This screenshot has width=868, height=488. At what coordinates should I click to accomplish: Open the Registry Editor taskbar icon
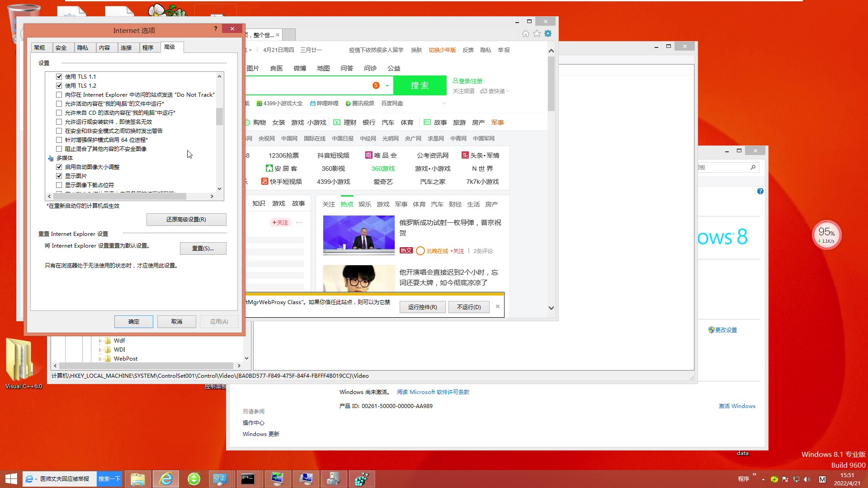click(x=361, y=479)
